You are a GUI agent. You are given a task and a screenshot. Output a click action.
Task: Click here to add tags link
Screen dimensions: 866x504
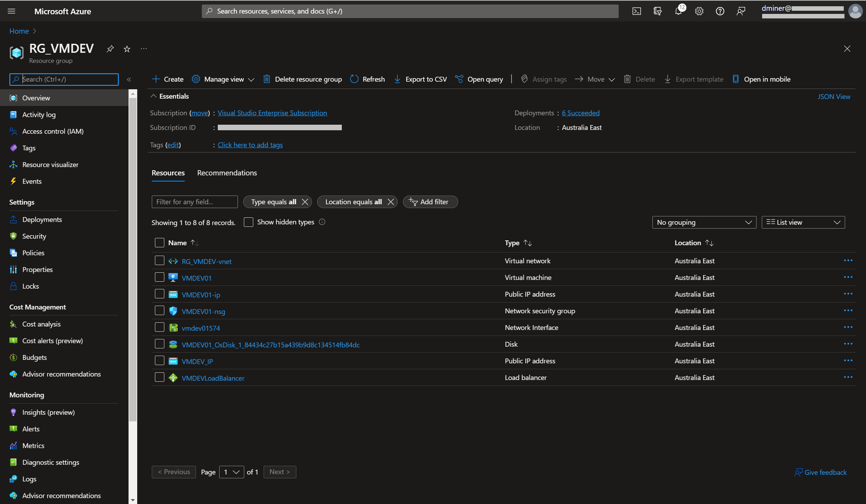pos(250,145)
